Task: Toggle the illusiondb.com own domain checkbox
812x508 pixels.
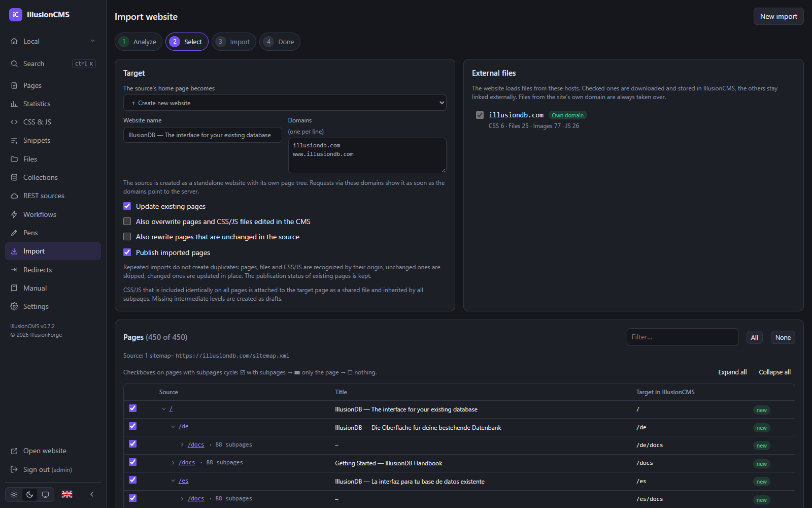Action: pos(480,115)
